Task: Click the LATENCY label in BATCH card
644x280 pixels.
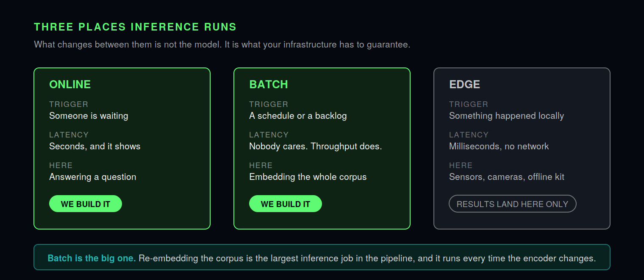Action: click(269, 135)
